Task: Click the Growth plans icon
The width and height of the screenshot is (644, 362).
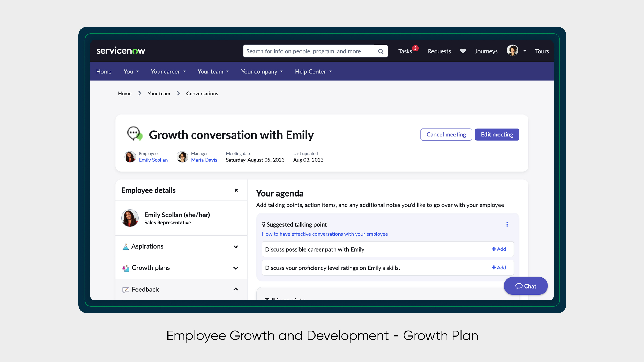Action: click(125, 268)
